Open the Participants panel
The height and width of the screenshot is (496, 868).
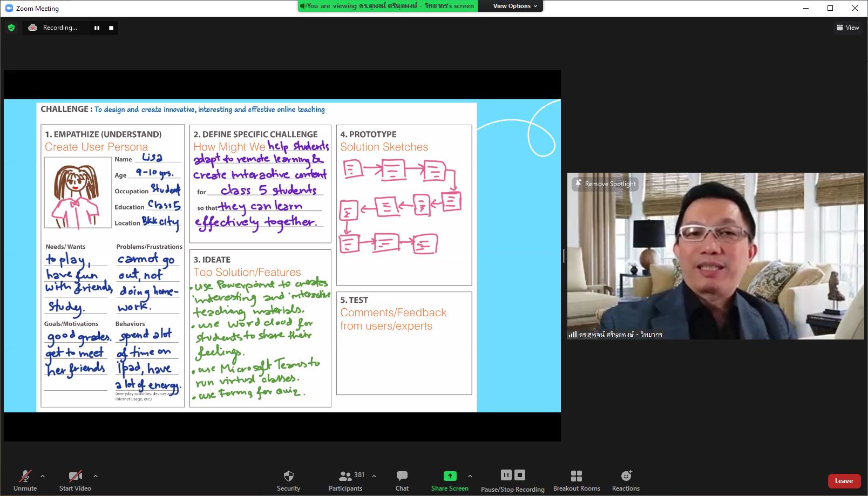[x=345, y=480]
